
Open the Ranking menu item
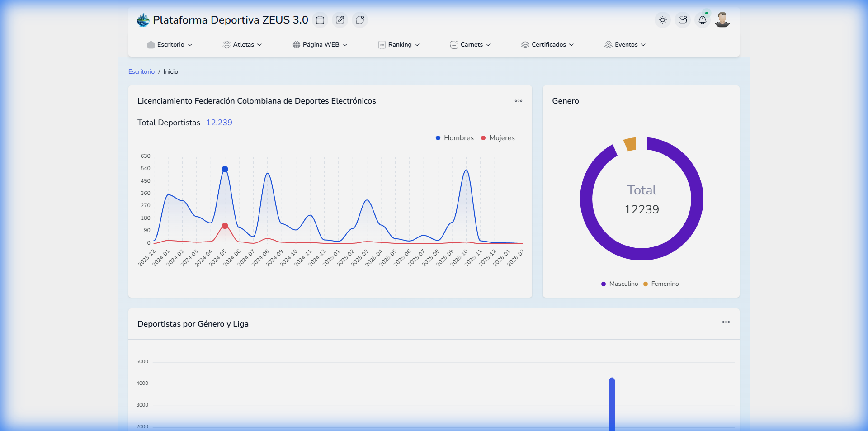tap(399, 45)
